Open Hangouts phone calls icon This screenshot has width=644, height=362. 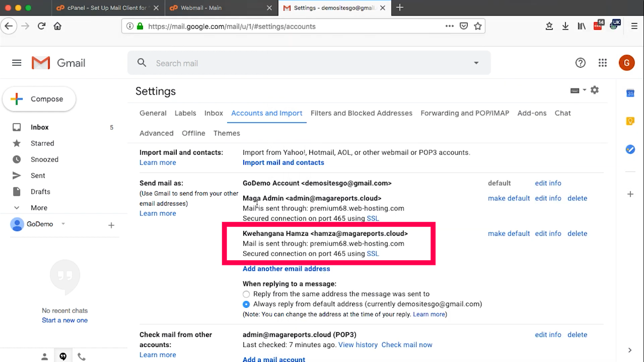click(81, 357)
